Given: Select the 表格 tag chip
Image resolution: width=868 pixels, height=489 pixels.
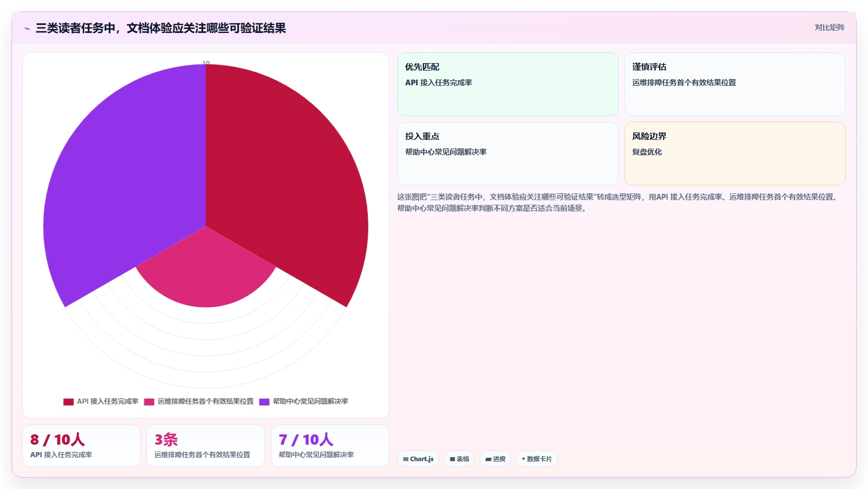Looking at the screenshot, I should click(x=459, y=459).
